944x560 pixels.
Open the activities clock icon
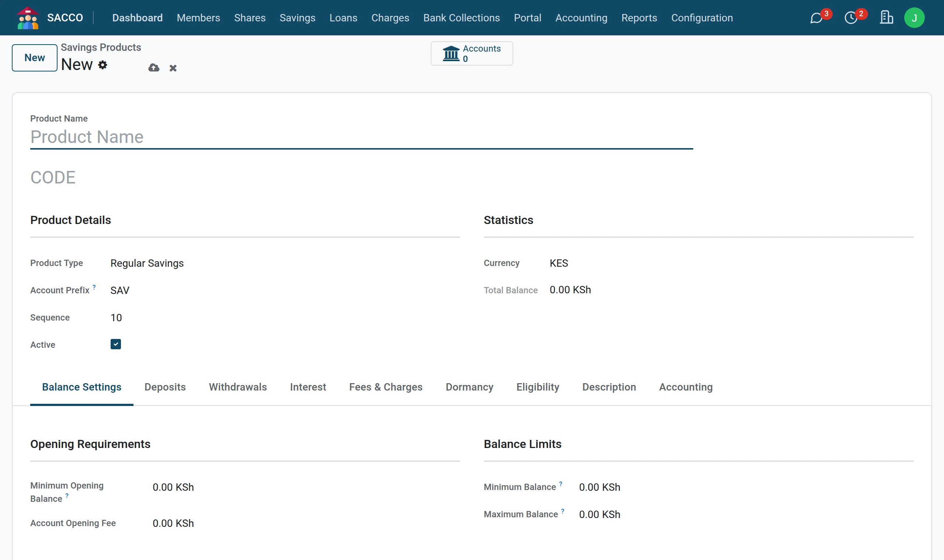pos(851,18)
